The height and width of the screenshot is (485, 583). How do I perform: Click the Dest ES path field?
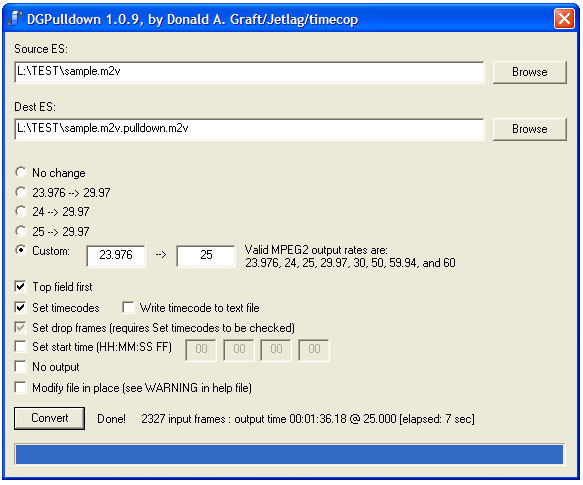(249, 129)
